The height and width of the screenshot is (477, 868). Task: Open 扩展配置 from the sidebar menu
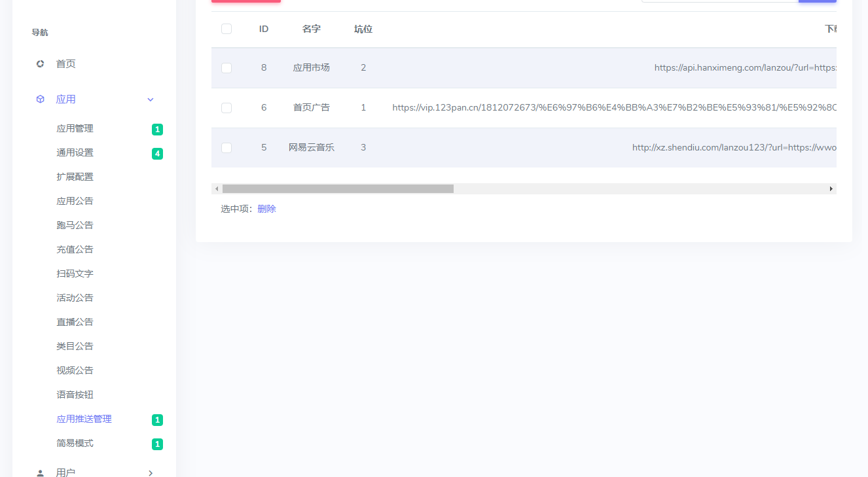pyautogui.click(x=75, y=177)
